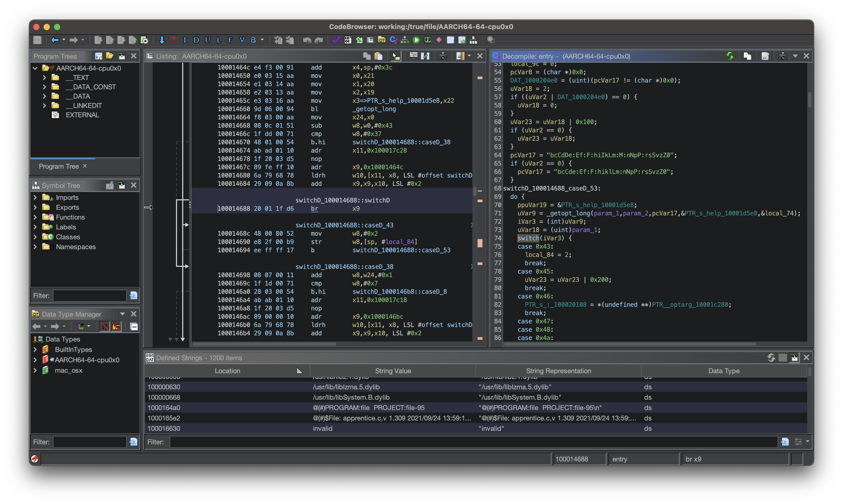Select the Program Tree tab
The width and height of the screenshot is (843, 504).
tap(59, 166)
